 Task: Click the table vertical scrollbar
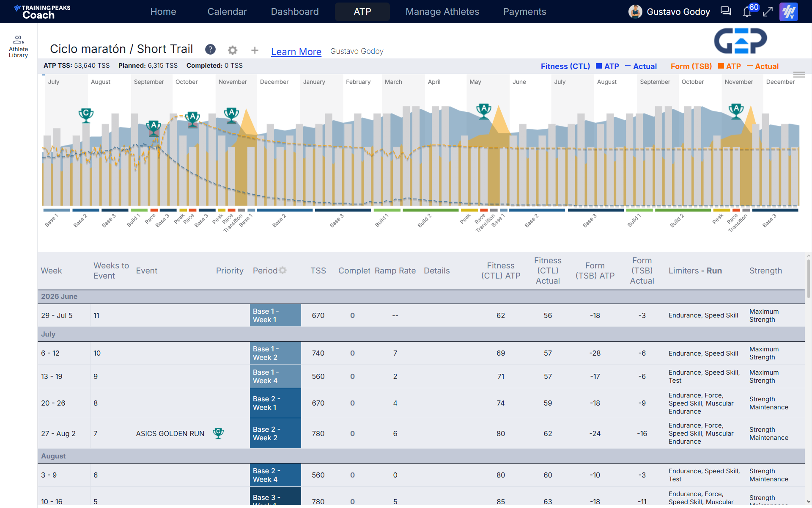click(808, 279)
